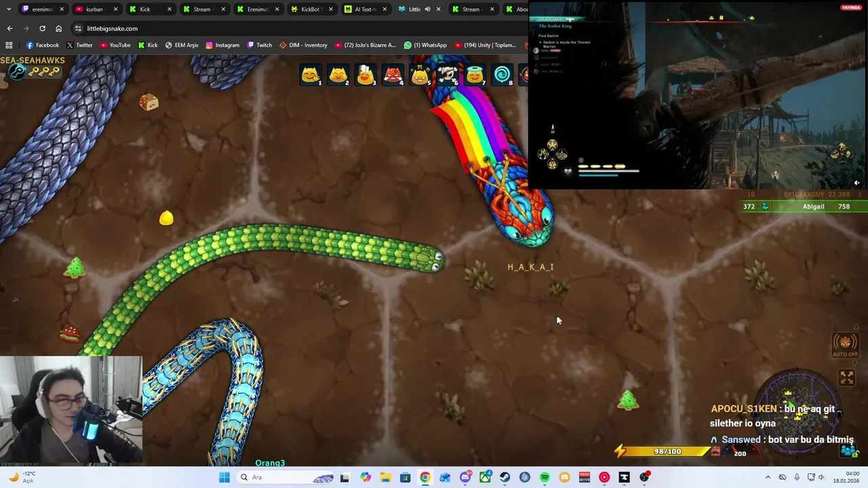Click the fullscreen icon in the game
The image size is (868, 488).
[846, 378]
